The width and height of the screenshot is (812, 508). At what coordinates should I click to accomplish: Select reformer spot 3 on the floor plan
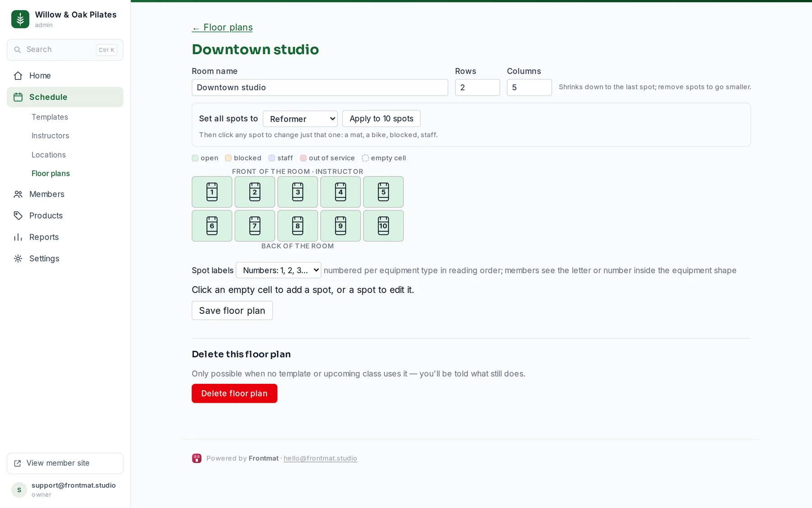(x=298, y=192)
